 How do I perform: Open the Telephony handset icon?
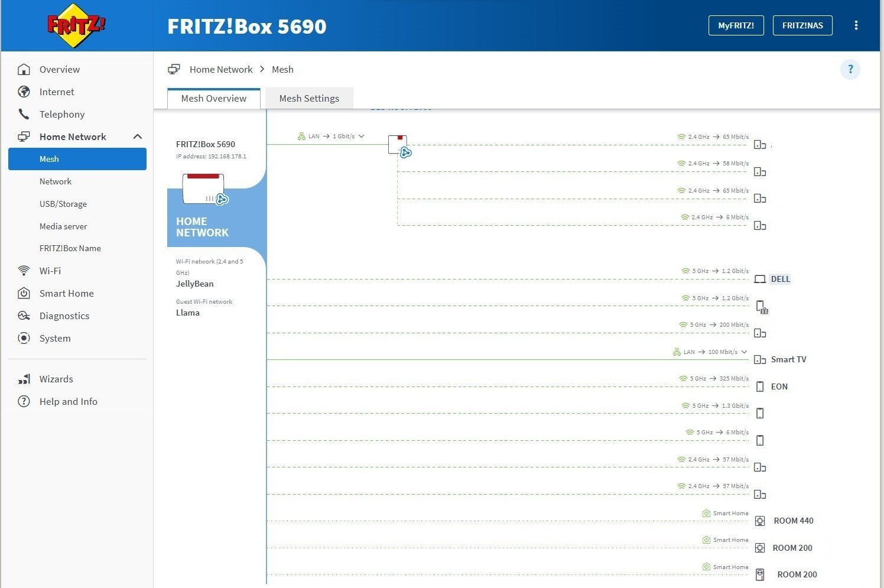(x=24, y=114)
